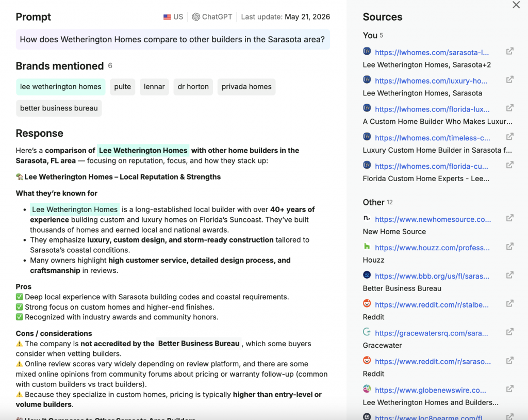Open the reddit.com/r/saraso link
This screenshot has height=420, width=528.
433,361
